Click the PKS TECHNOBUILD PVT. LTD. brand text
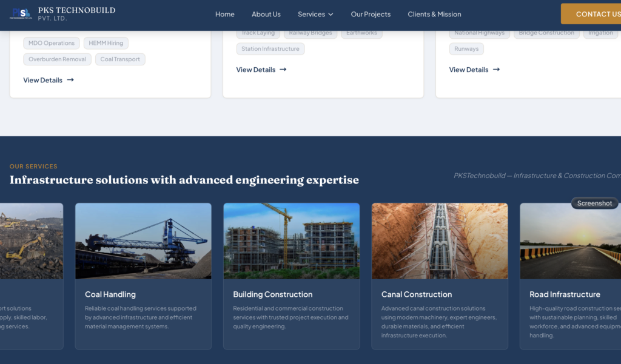The height and width of the screenshot is (364, 621). [x=77, y=14]
